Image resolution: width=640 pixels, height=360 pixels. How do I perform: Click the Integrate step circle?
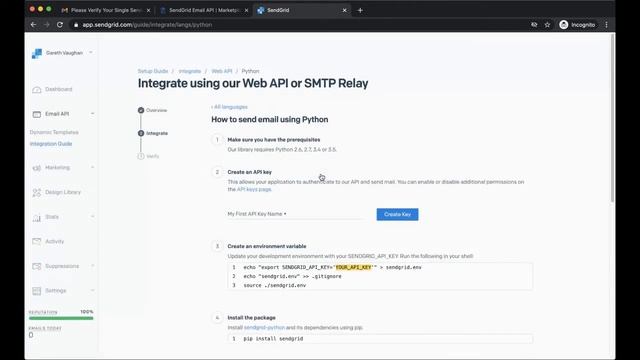tap(141, 133)
